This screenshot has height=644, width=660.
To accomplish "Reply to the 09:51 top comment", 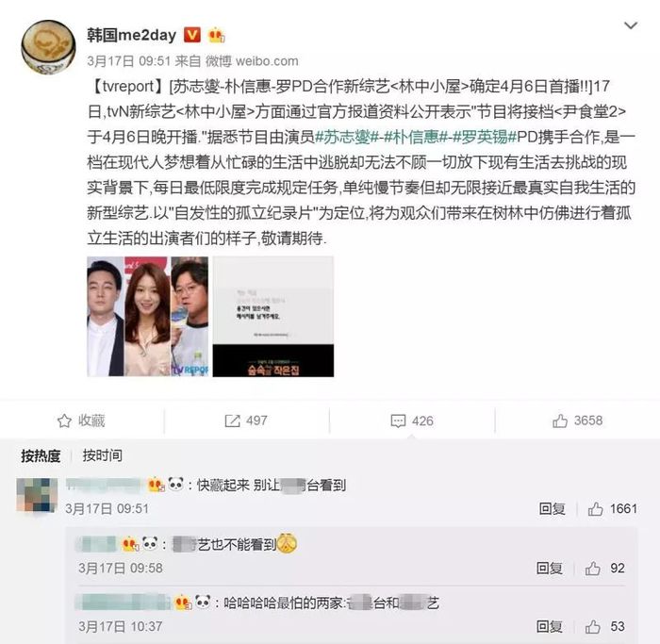I will [x=552, y=509].
